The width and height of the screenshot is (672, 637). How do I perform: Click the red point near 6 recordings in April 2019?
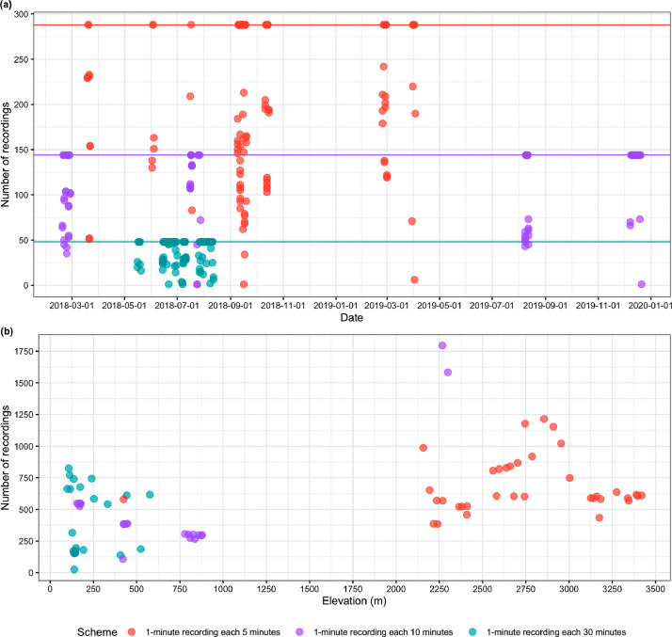tap(414, 279)
